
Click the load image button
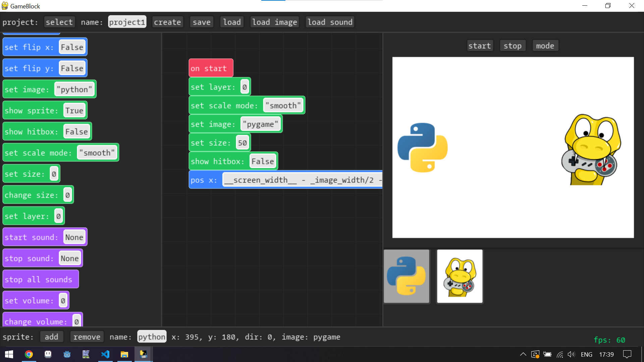(274, 22)
